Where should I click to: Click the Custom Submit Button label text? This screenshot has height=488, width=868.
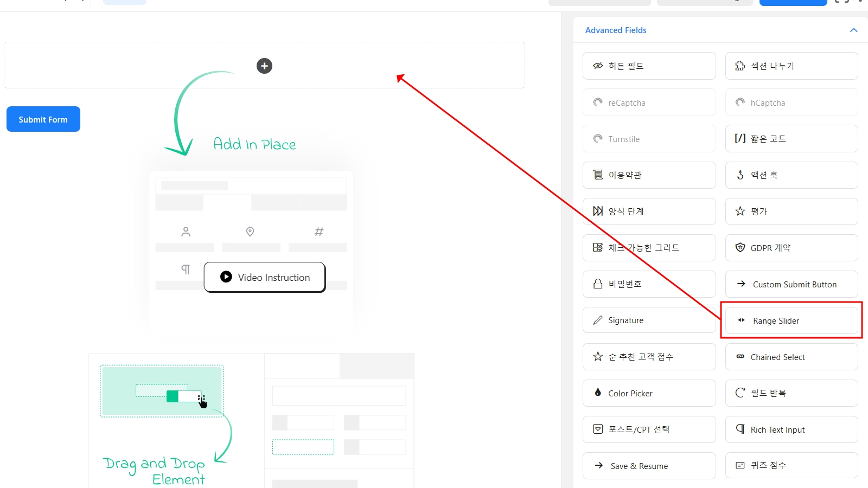tap(795, 284)
